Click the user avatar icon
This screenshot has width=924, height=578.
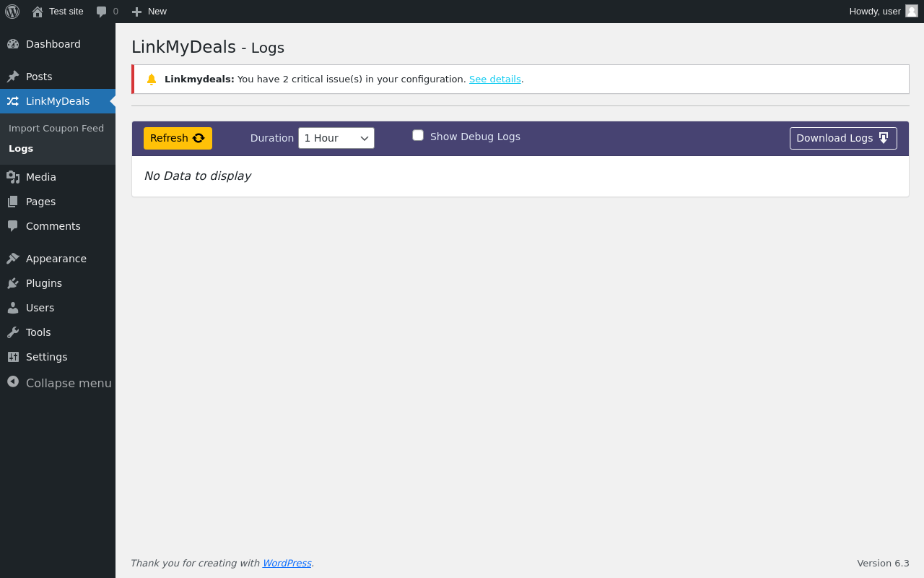coord(912,11)
